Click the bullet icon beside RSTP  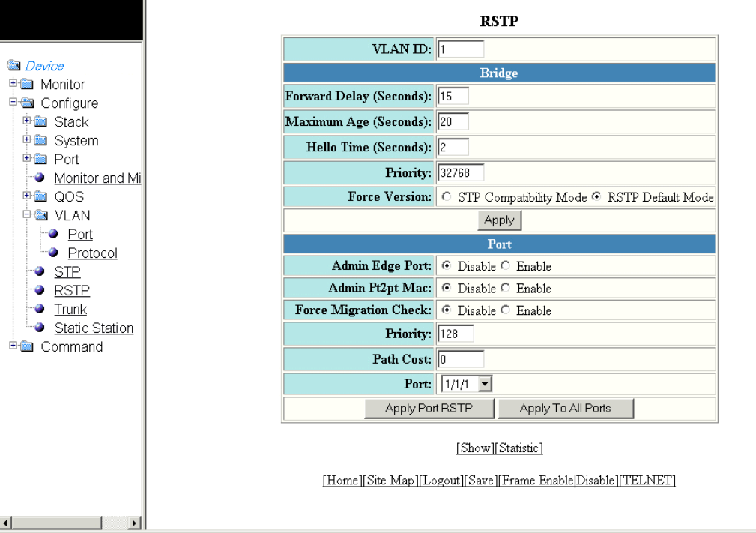point(40,290)
